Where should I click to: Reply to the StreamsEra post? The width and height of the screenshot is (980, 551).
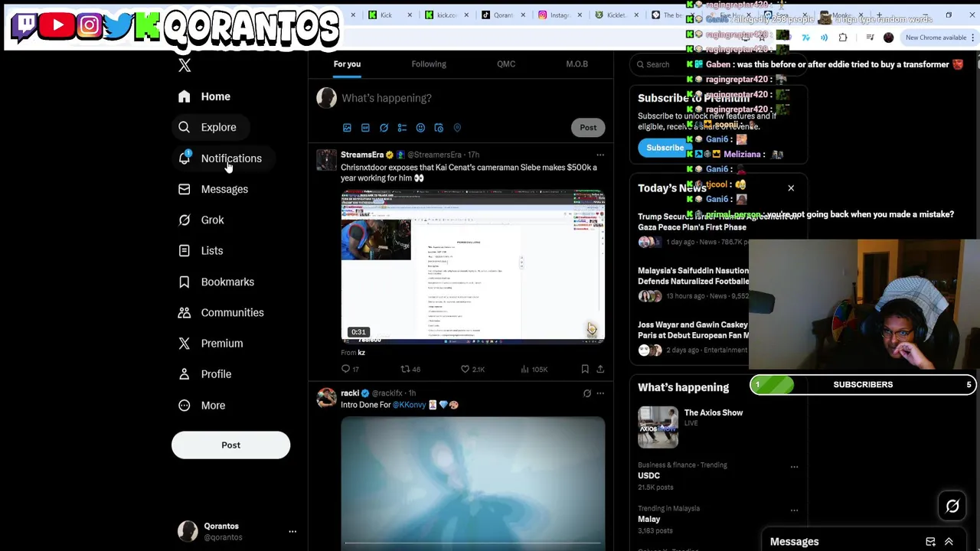(x=349, y=370)
